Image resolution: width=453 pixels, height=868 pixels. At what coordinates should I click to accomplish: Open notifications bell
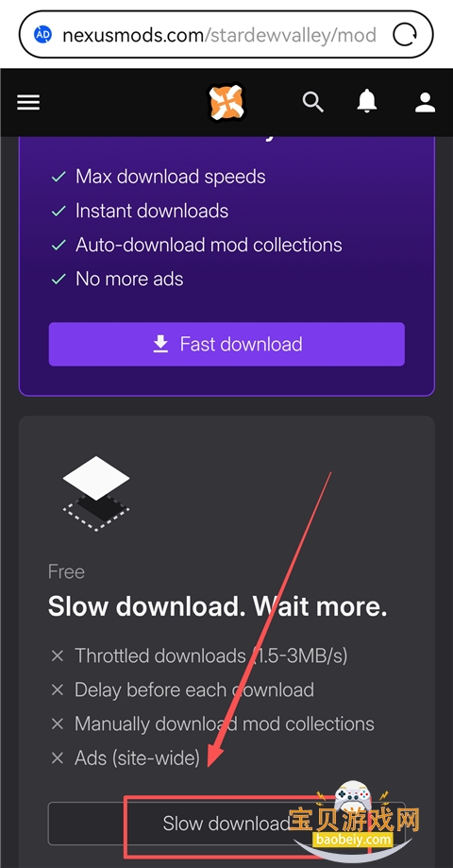[367, 102]
